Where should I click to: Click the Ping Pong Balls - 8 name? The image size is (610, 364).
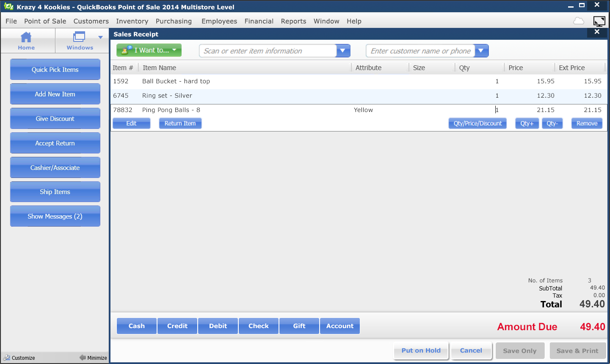pyautogui.click(x=171, y=110)
